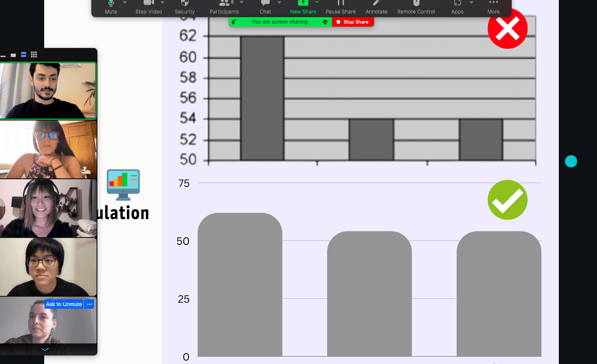Open the Apps menu
Viewport: 597px width, 364px height.
457,7
